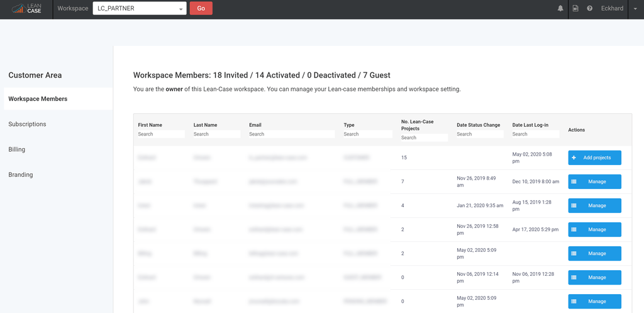Screen dimensions: 644x313
Task: Focus the Email search field
Action: (291, 134)
